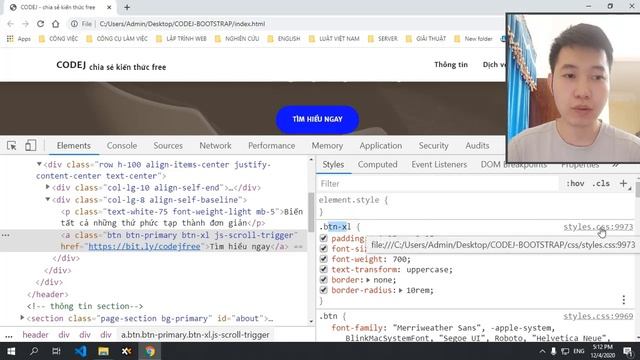The width and height of the screenshot is (640, 360).
Task: Open the browser home icon
Action: [x=56, y=24]
